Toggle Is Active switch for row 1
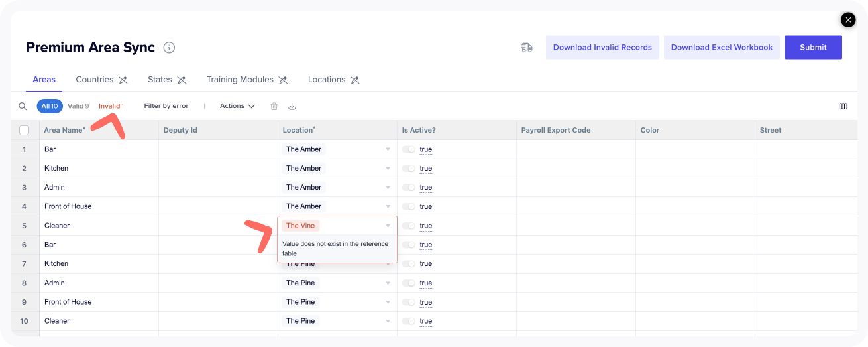Image resolution: width=868 pixels, height=347 pixels. tap(409, 149)
